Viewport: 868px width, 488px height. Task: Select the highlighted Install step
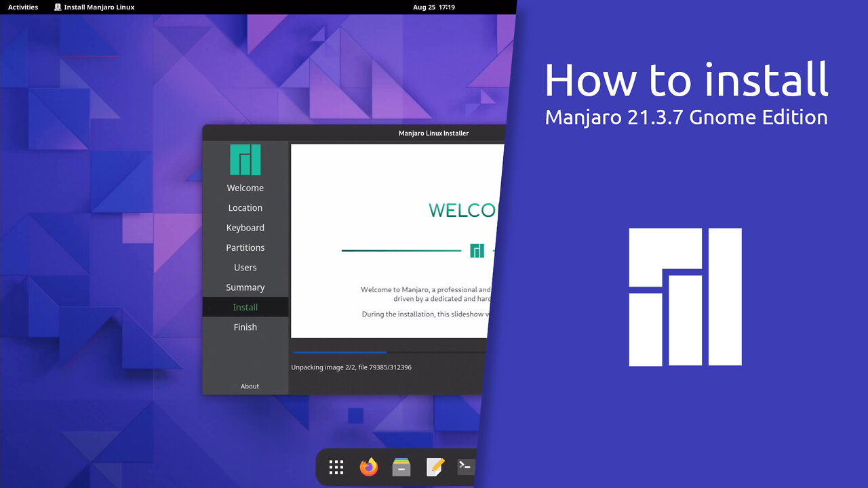pyautogui.click(x=245, y=307)
